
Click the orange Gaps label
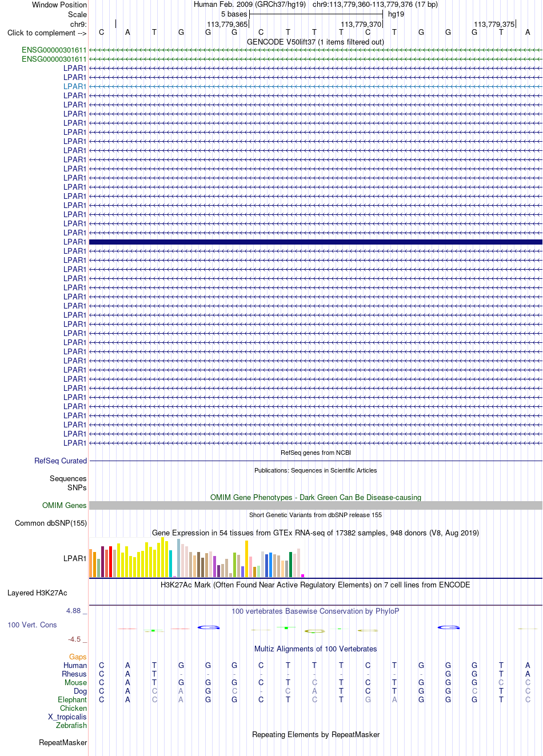tap(78, 657)
